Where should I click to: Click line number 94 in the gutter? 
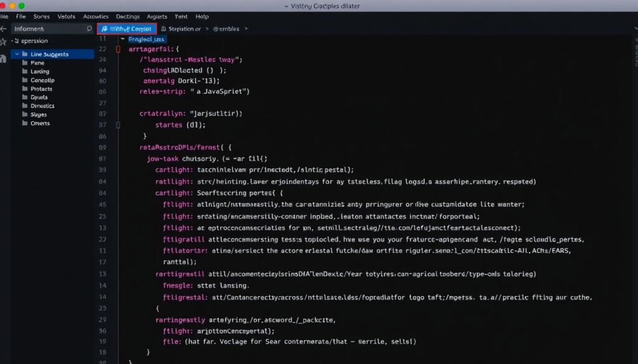103,70
